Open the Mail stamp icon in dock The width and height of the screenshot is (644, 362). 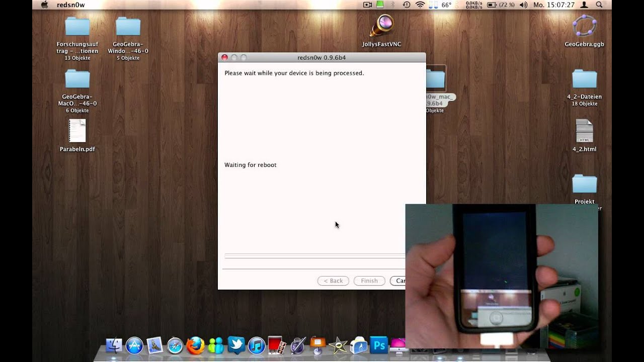[154, 346]
